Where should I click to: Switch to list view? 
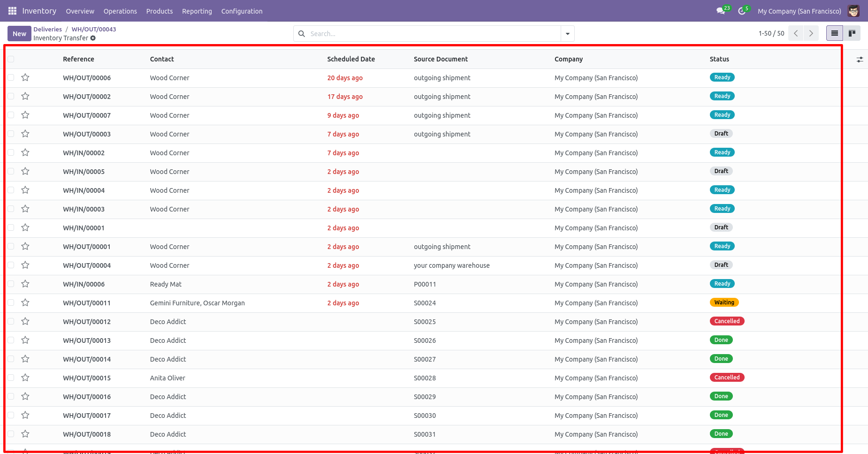pos(835,33)
